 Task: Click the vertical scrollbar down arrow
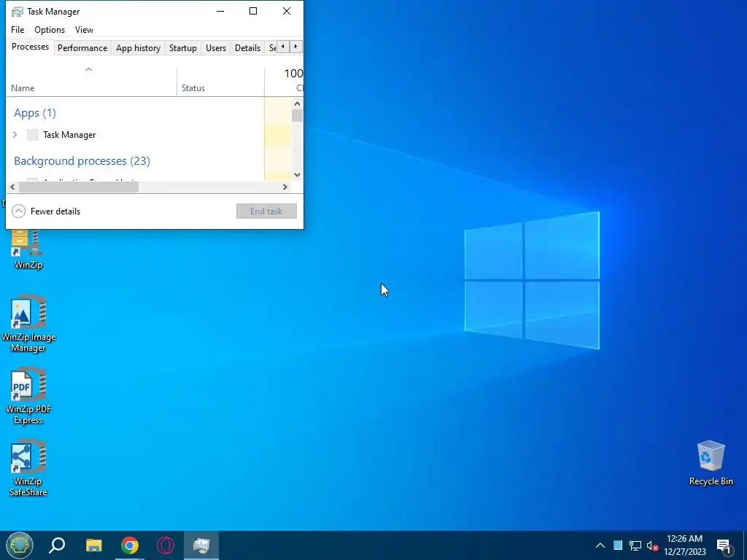point(298,175)
